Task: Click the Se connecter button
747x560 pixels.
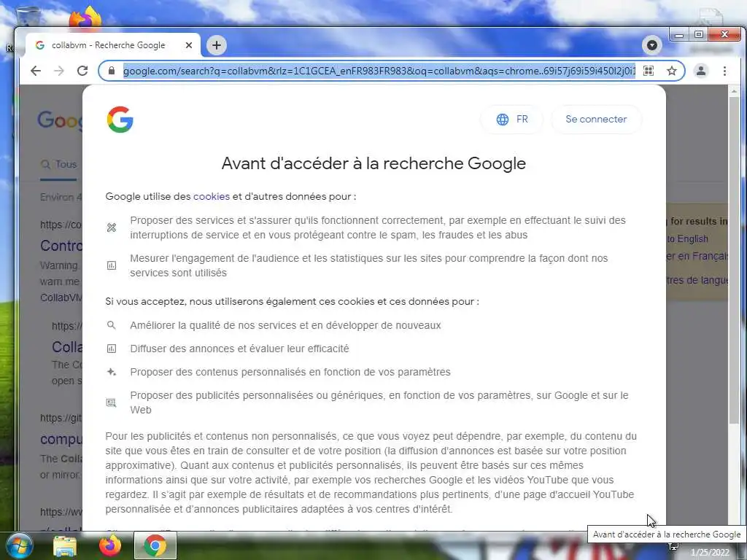Action: (x=596, y=119)
